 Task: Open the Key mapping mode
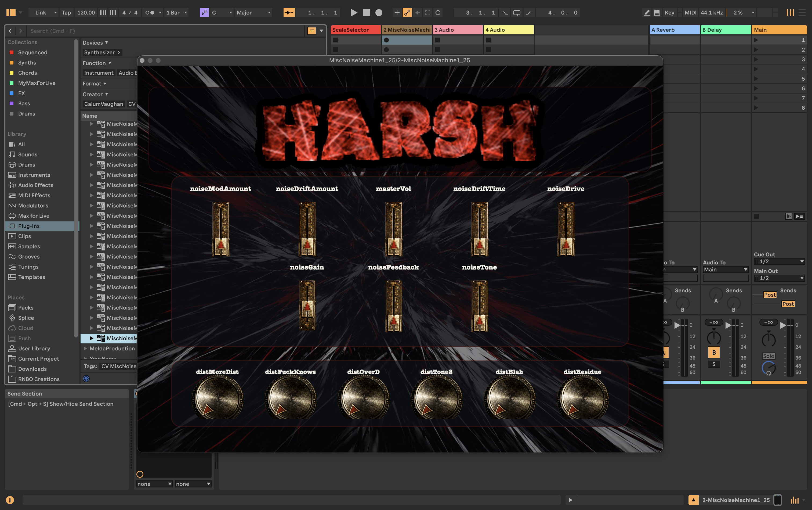669,12
